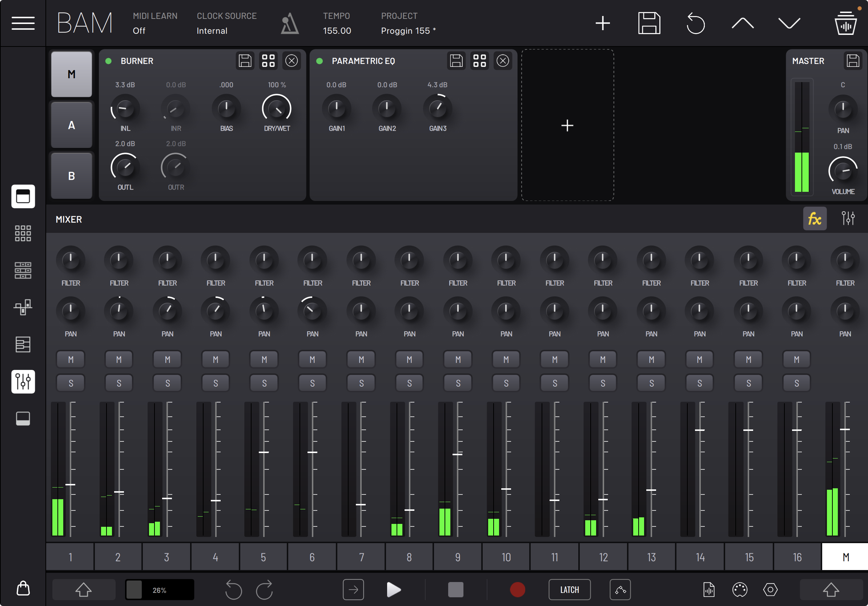Image resolution: width=868 pixels, height=606 pixels.
Task: Add effect in empty plus slot
Action: [x=567, y=125]
